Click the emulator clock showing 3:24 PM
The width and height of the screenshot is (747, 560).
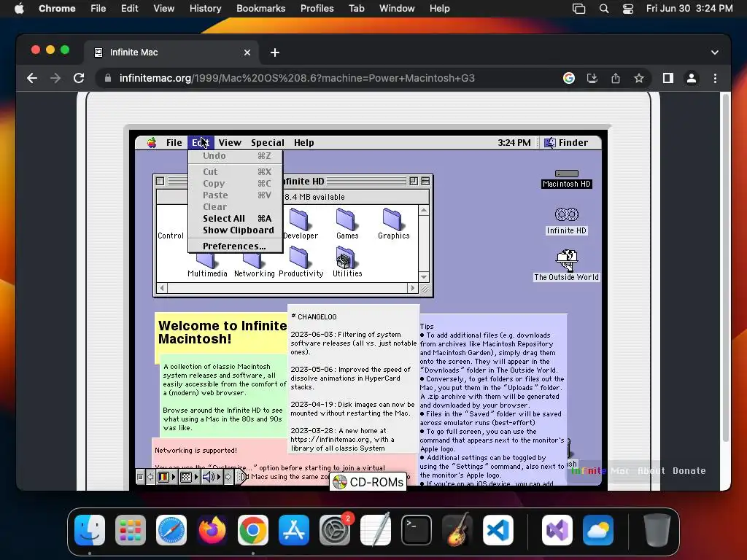click(x=514, y=142)
